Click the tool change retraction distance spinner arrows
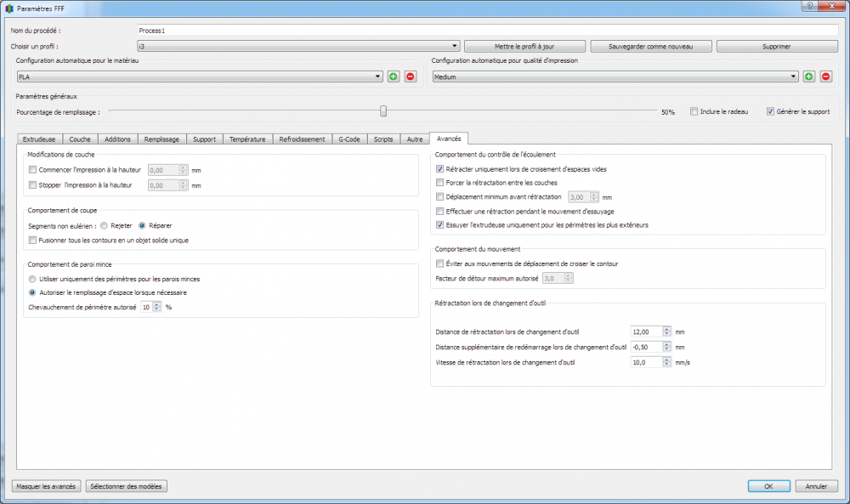The width and height of the screenshot is (850, 504). [x=666, y=331]
